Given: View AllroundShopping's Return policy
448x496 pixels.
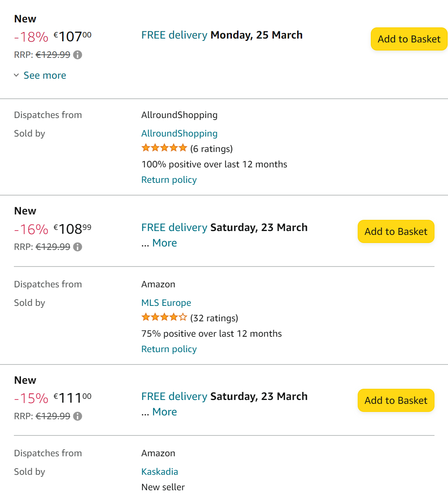Looking at the screenshot, I should pyautogui.click(x=169, y=180).
